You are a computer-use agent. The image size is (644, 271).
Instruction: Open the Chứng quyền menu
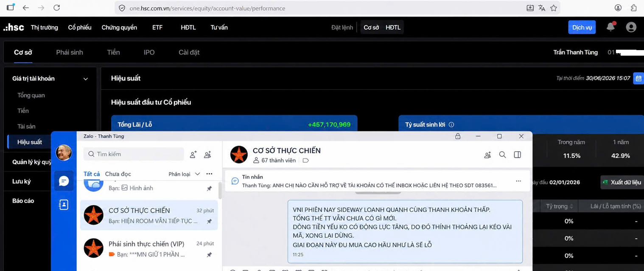(119, 28)
